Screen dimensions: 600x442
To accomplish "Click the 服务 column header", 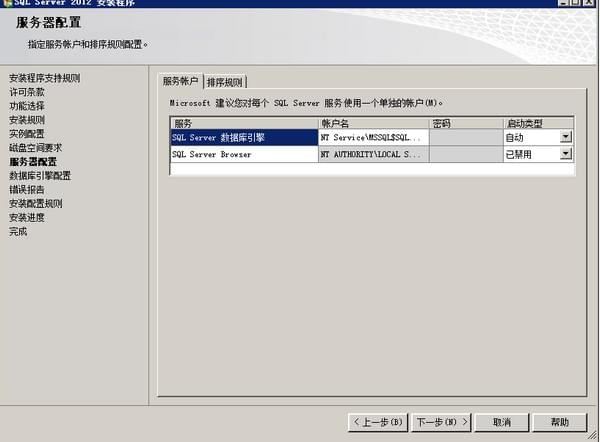I will 244,123.
